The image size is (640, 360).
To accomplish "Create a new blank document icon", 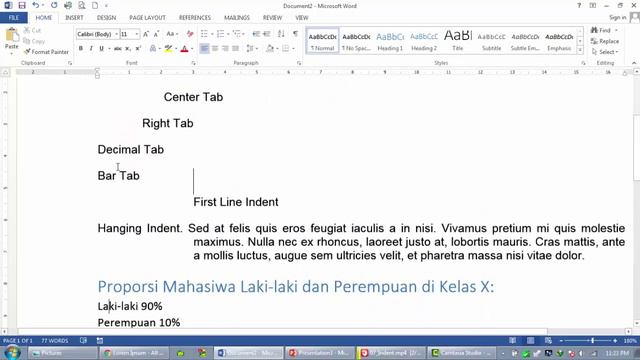I will point(95,5).
